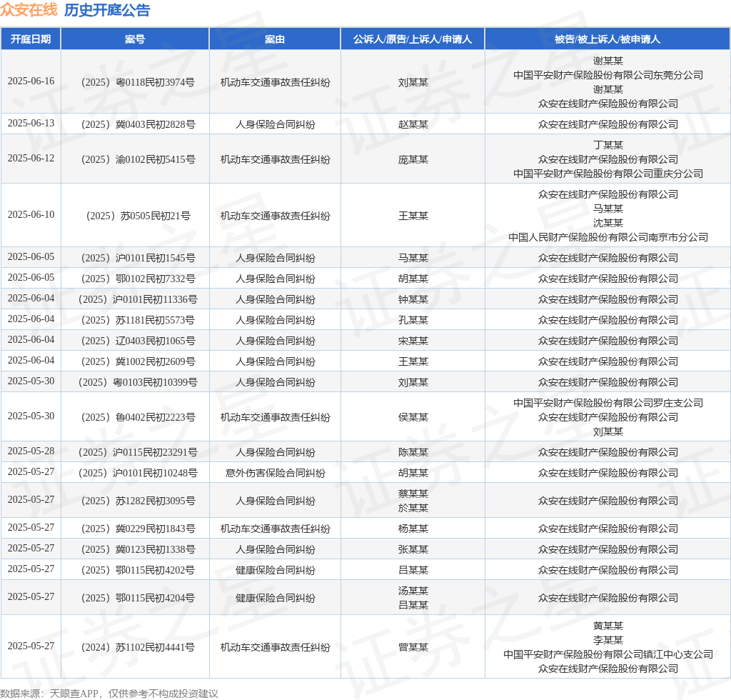731x700 pixels.
Task: Click 中国平安财产保险股份有限公司镇江中心支公司
Action: click(608, 654)
